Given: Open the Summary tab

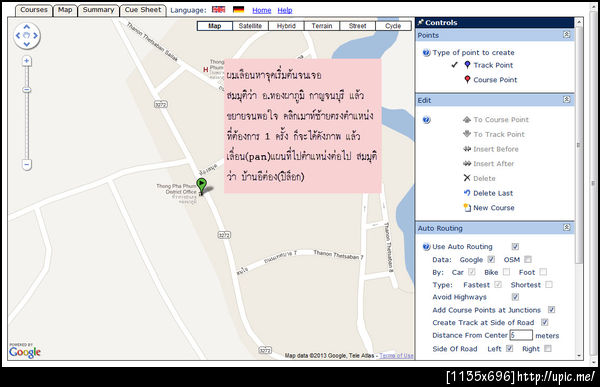Looking at the screenshot, I should coord(98,10).
